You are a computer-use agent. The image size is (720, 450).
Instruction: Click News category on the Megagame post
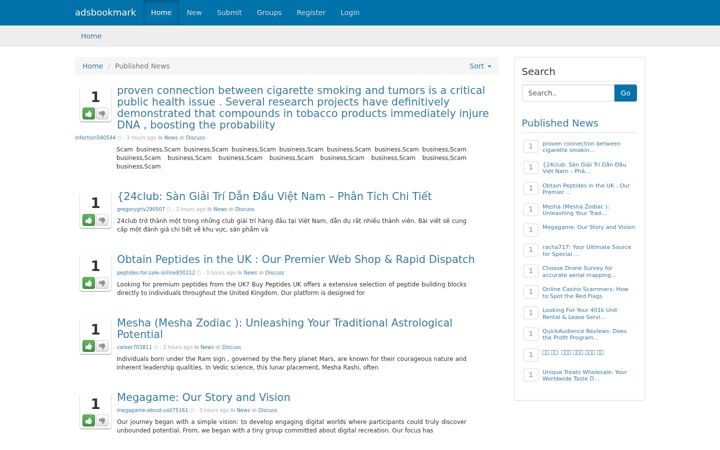[243, 410]
